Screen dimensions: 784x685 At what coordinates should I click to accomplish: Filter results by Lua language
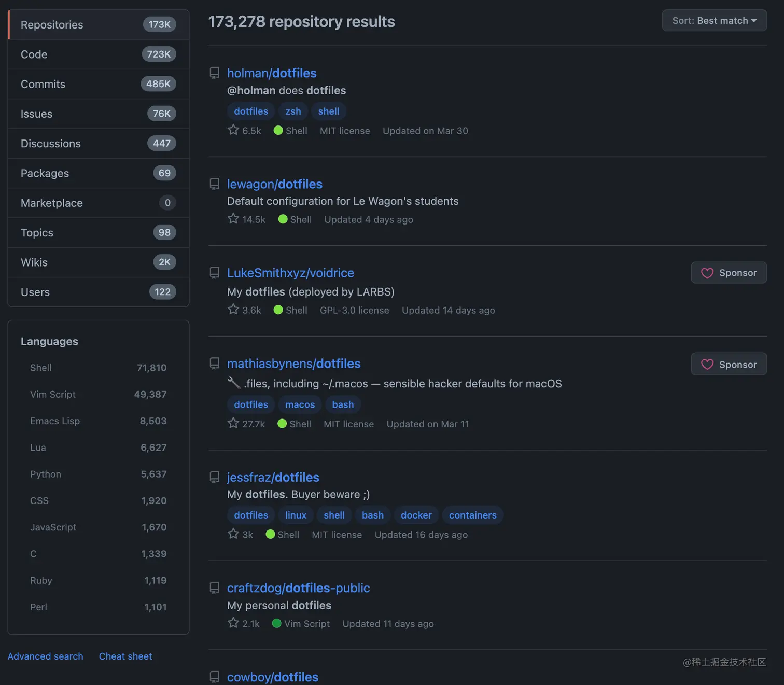pos(98,448)
